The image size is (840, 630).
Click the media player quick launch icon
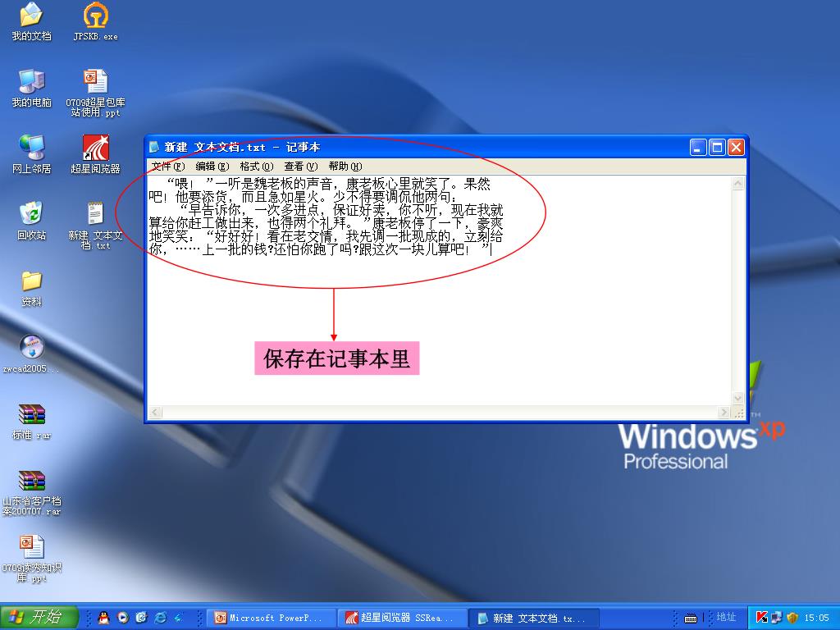click(123, 618)
